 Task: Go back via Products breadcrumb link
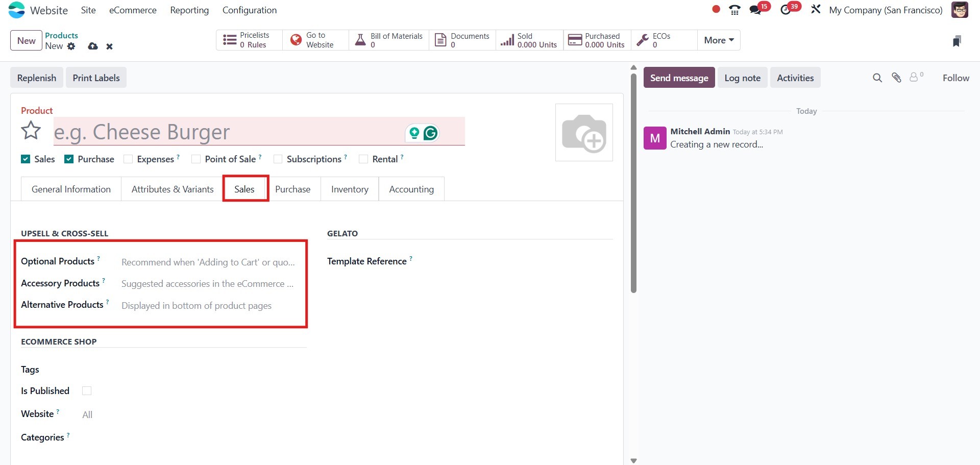61,35
